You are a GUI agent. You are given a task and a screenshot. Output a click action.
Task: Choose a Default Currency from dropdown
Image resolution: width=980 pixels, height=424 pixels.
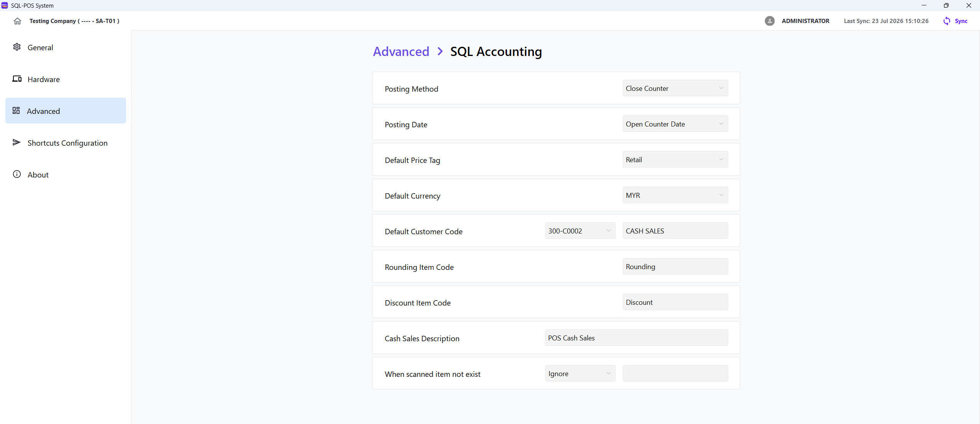(675, 195)
